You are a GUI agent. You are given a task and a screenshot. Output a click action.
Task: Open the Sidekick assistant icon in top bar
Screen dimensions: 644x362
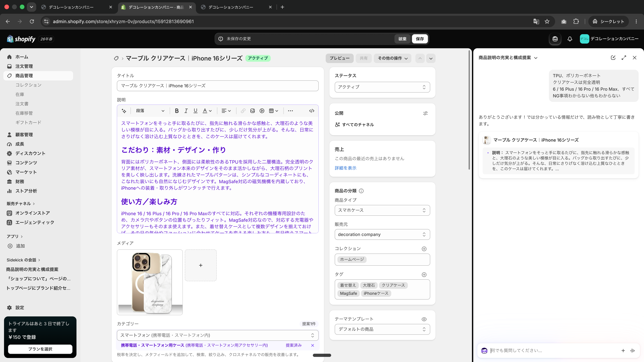[x=555, y=39]
